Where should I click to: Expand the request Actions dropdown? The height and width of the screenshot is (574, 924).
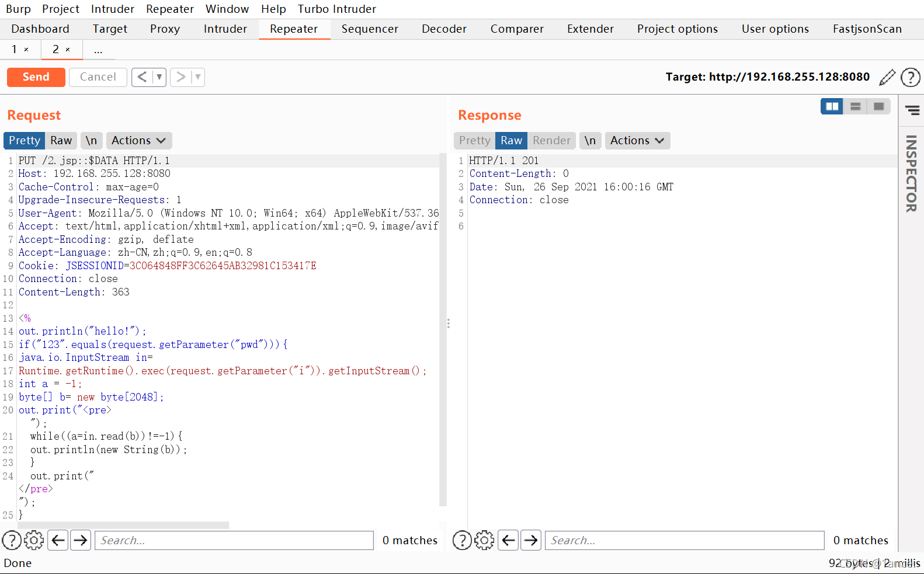click(139, 141)
